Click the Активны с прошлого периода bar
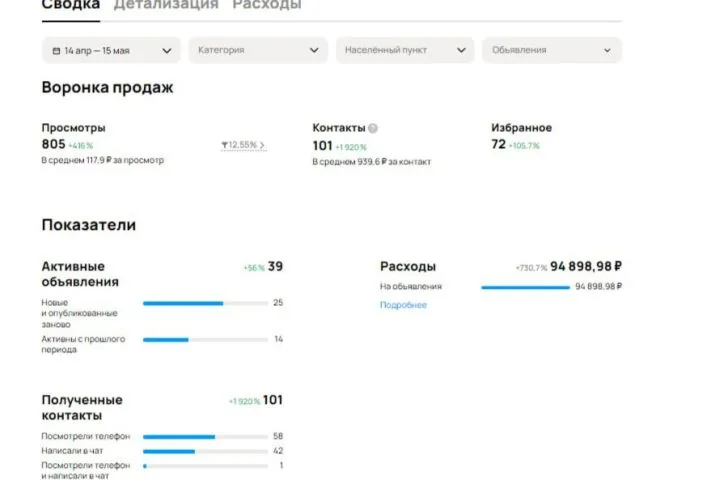 [205, 340]
